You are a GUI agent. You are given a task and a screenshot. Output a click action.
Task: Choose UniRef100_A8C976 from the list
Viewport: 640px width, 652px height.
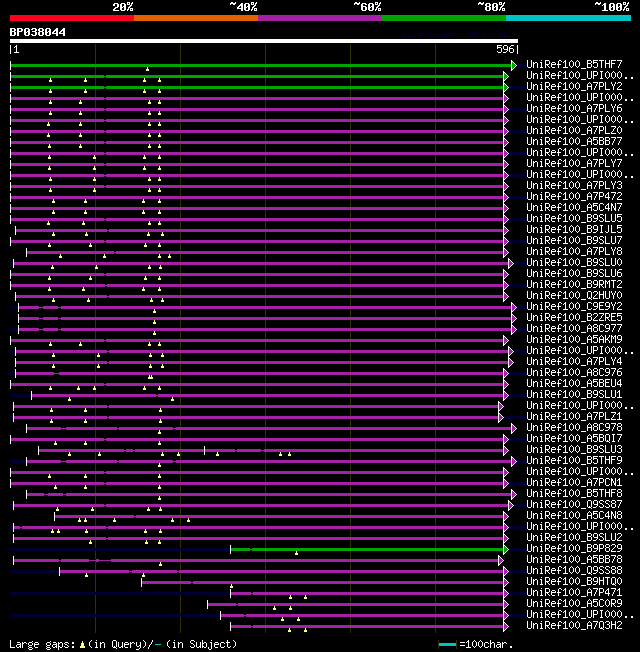click(x=574, y=373)
